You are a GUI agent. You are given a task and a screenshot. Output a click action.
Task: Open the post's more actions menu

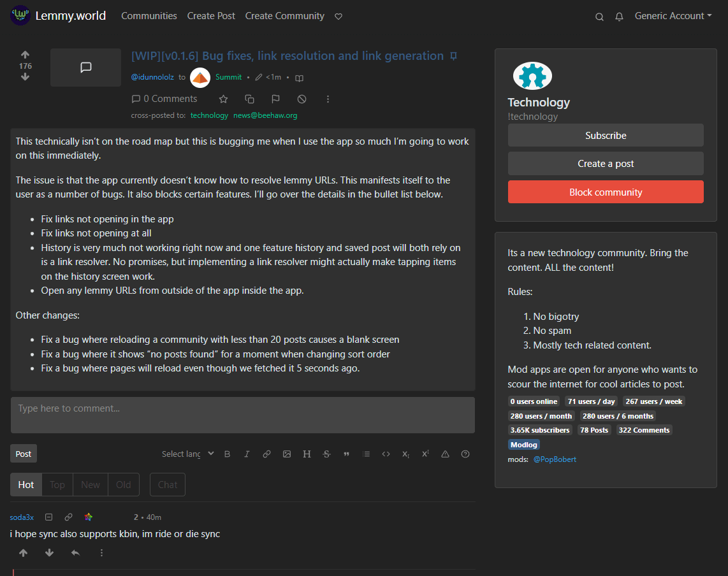[328, 99]
